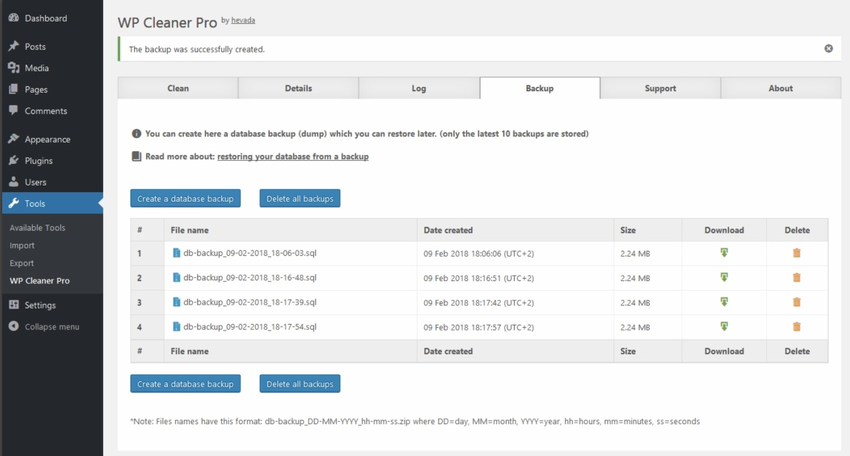Click the Users person icon in the sidebar
Screen dimensions: 850x456
point(14,182)
